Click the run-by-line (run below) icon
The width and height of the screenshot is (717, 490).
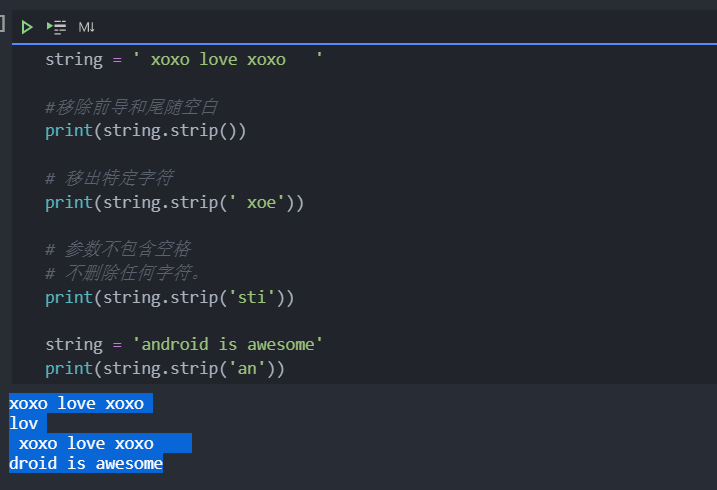(x=57, y=27)
